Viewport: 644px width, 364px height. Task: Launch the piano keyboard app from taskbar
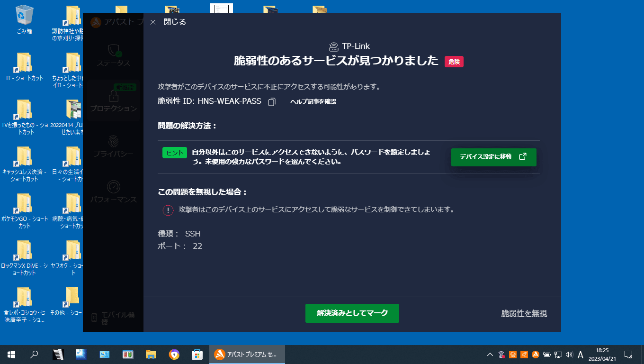coord(58,354)
